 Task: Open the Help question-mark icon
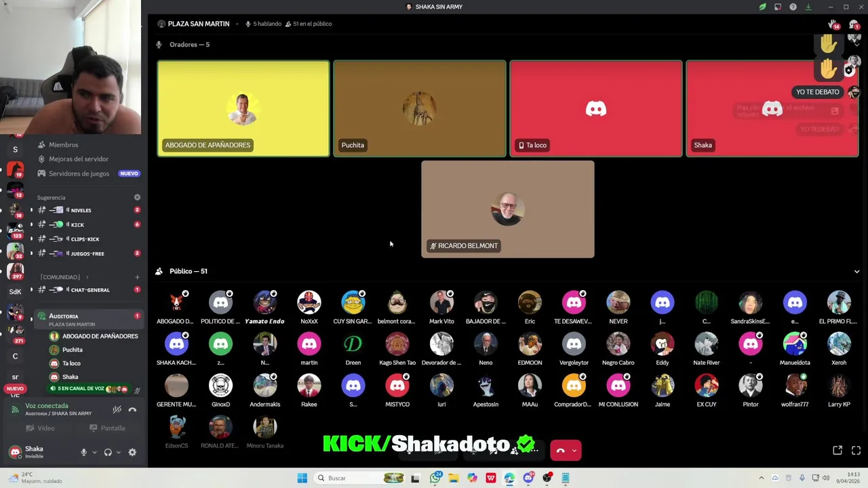tap(793, 7)
